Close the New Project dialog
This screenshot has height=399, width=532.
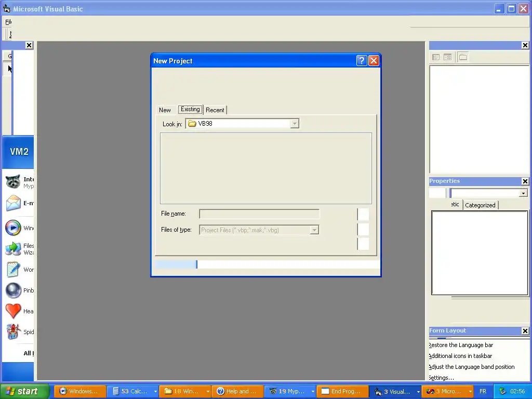374,61
